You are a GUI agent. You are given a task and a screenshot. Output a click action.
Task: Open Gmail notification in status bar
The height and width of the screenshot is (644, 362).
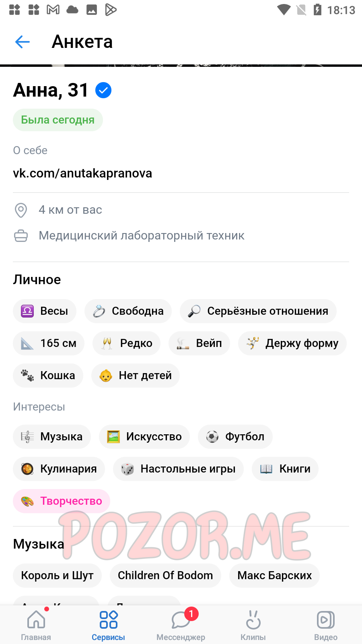click(53, 10)
